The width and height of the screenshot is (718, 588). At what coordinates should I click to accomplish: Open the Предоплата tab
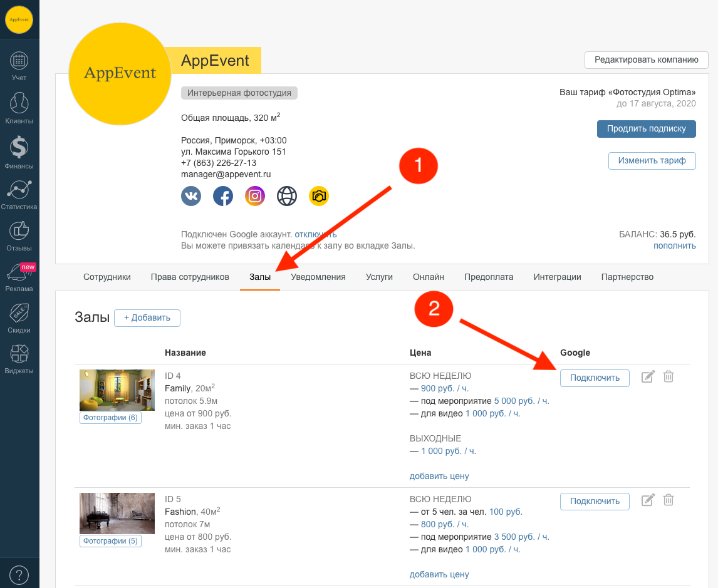[489, 277]
